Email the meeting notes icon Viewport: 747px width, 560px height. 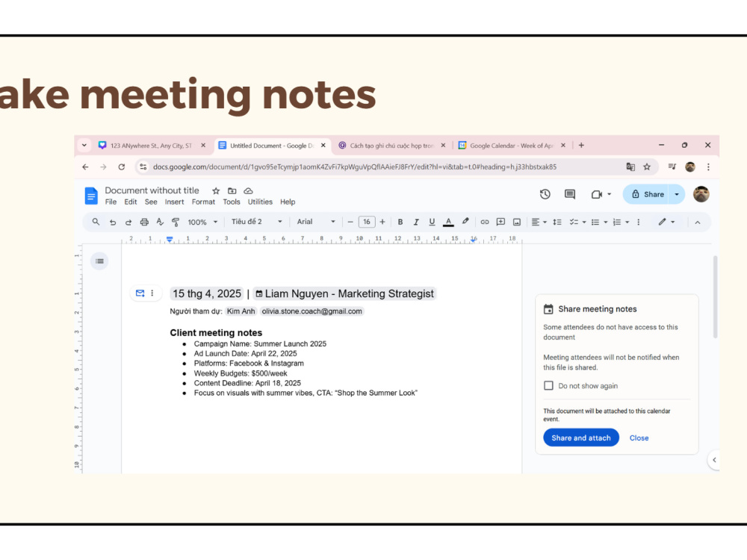pos(140,293)
